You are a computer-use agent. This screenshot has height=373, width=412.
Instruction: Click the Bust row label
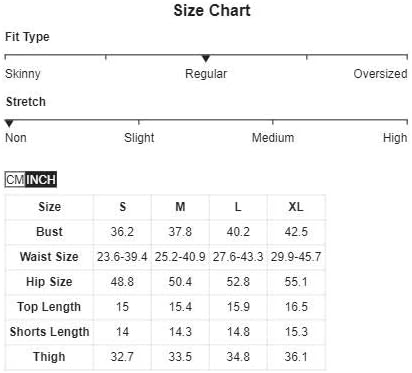click(x=49, y=232)
